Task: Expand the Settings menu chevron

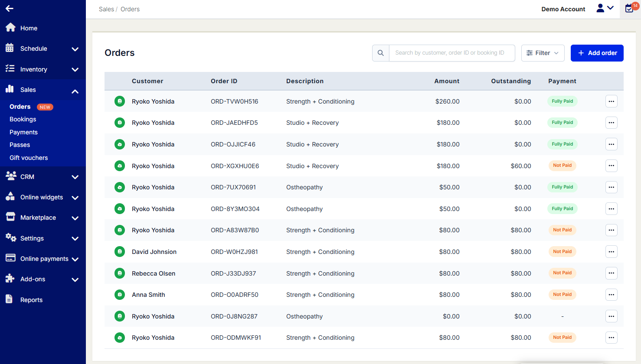Action: click(75, 238)
